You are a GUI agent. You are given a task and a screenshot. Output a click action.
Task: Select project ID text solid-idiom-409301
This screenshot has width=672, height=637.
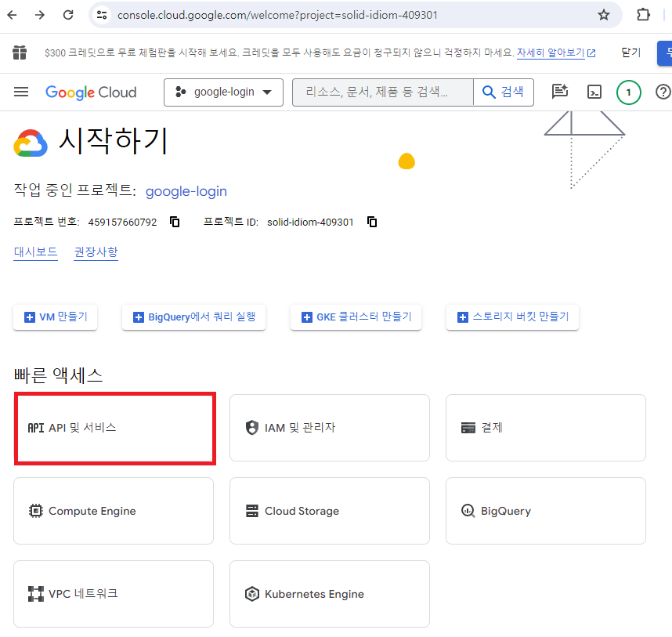click(310, 222)
